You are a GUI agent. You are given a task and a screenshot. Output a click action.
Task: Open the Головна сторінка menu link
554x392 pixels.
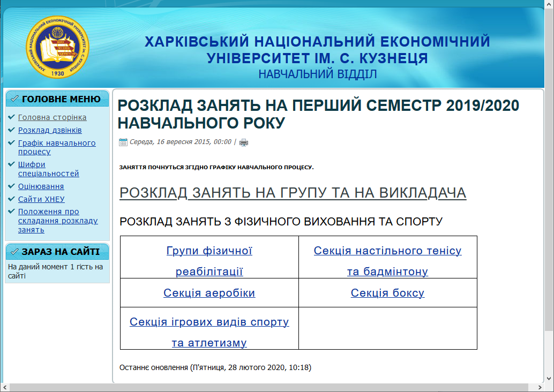[x=52, y=117]
